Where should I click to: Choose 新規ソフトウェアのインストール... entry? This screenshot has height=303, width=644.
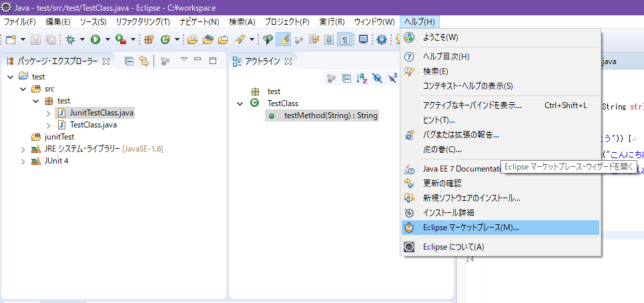(501, 198)
